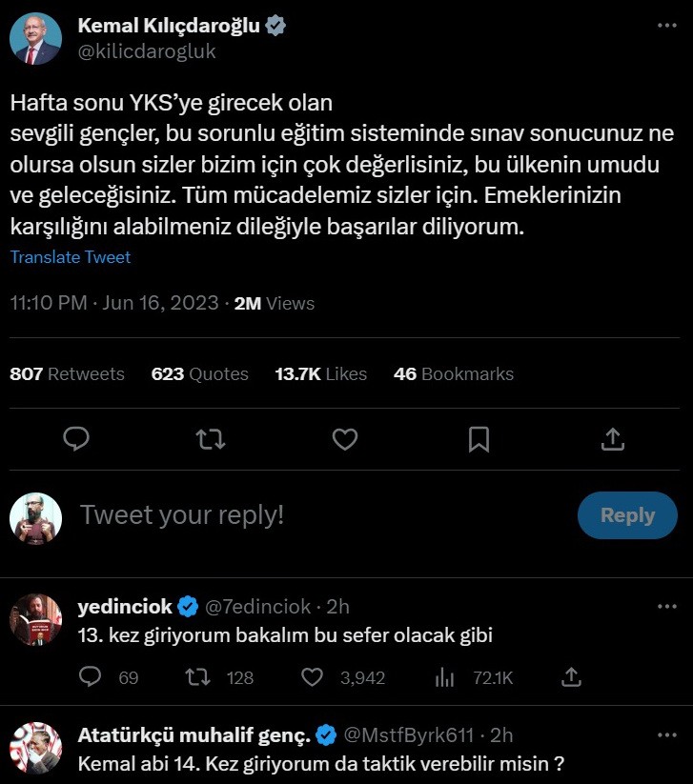Like yedinciok's reply with 3,942 likes
Screen dimensions: 693x784
(313, 677)
